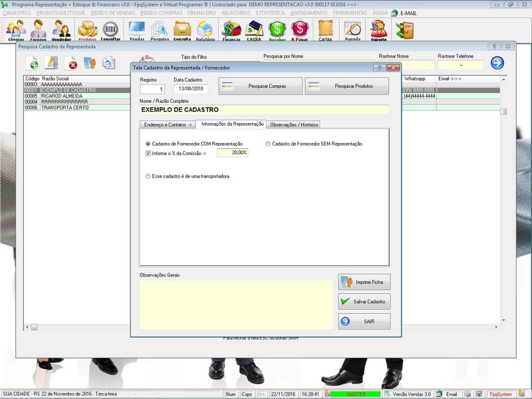This screenshot has height=399, width=532.
Task: Open the Suporte headset icon
Action: point(378,30)
